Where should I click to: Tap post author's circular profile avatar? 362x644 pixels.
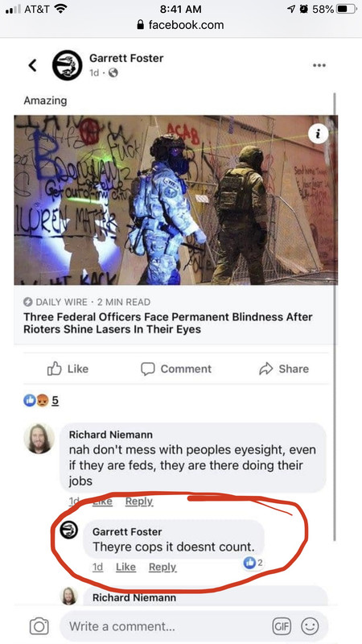[x=67, y=65]
